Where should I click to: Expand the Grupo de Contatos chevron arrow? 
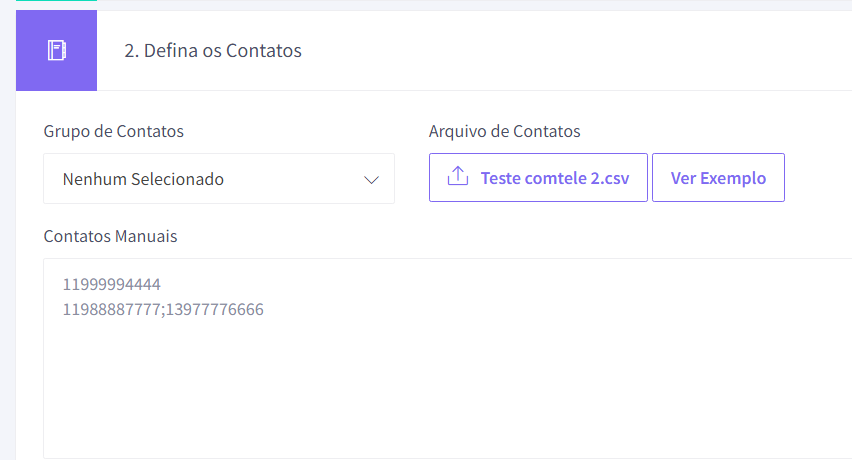pos(371,180)
